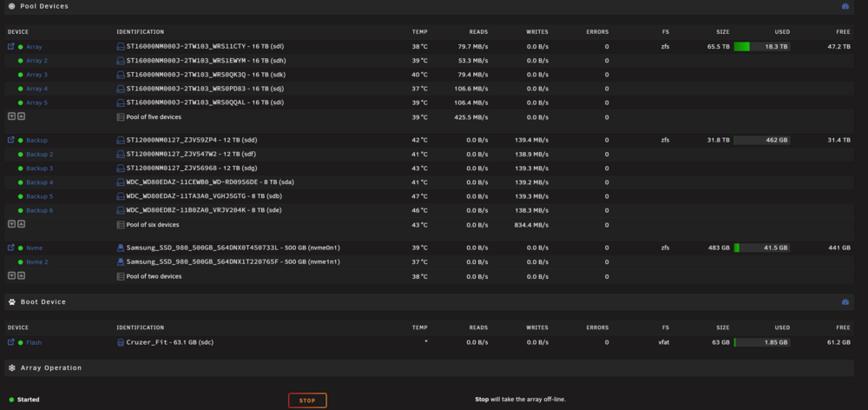Click the SSD icon beside S64DNX1T220765F
This screenshot has width=868, height=410.
[x=121, y=261]
